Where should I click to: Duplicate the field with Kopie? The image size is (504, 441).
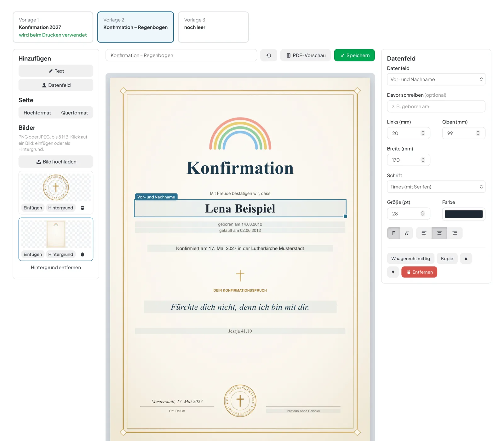click(447, 259)
